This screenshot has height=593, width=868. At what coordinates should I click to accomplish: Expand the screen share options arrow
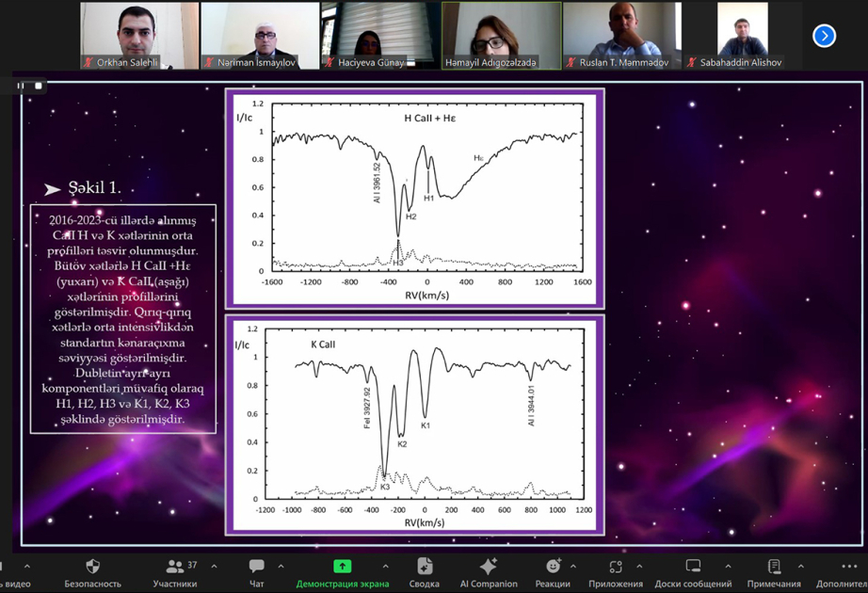click(385, 567)
